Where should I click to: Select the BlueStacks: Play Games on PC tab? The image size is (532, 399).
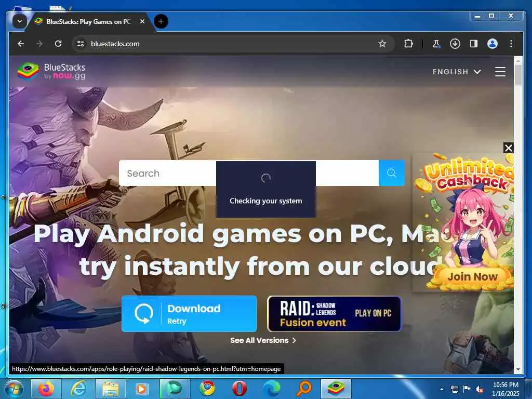tap(88, 22)
